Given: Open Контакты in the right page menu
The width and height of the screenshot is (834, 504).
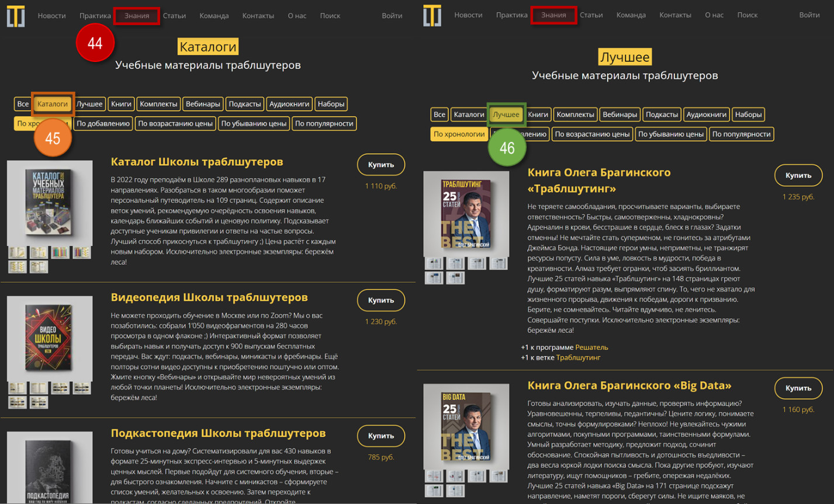Looking at the screenshot, I should click(x=675, y=15).
